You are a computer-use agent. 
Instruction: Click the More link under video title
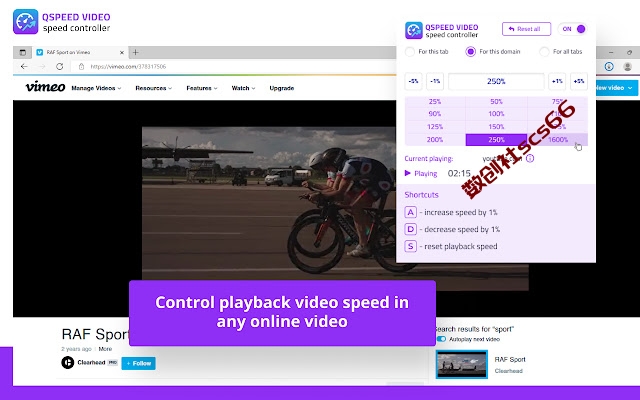coord(105,349)
